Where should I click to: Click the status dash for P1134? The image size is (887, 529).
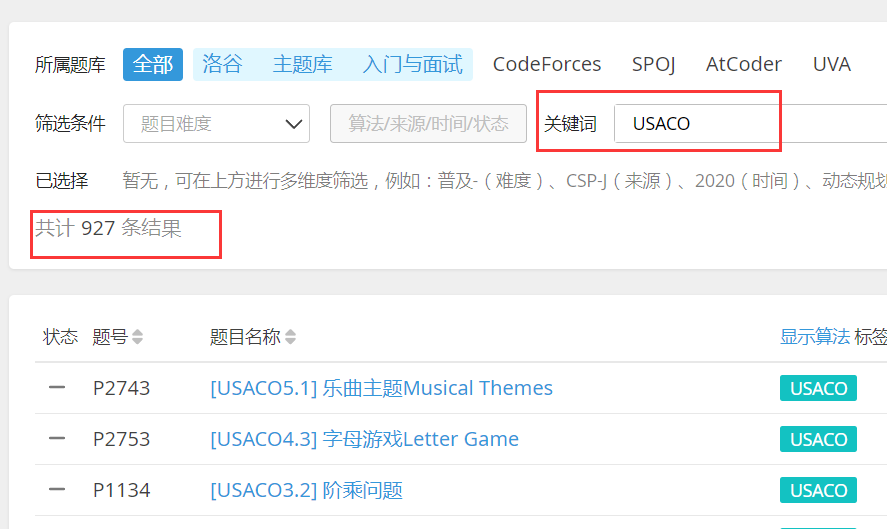tap(57, 489)
